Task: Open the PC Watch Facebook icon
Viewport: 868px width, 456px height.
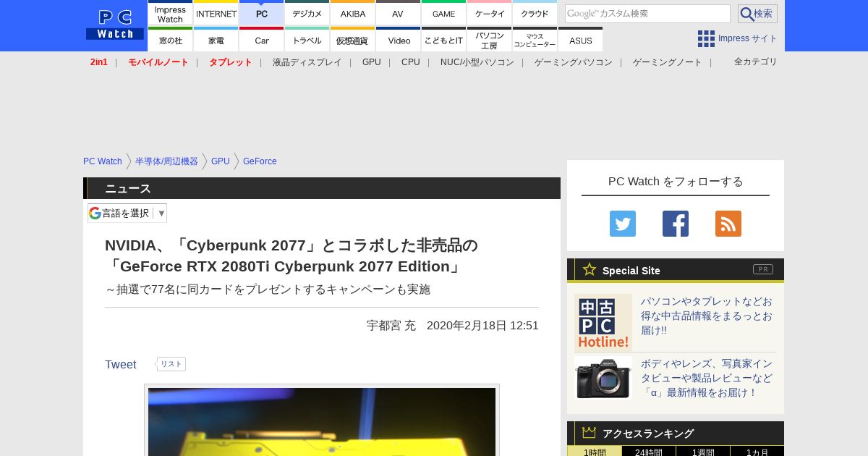Action: click(x=676, y=224)
